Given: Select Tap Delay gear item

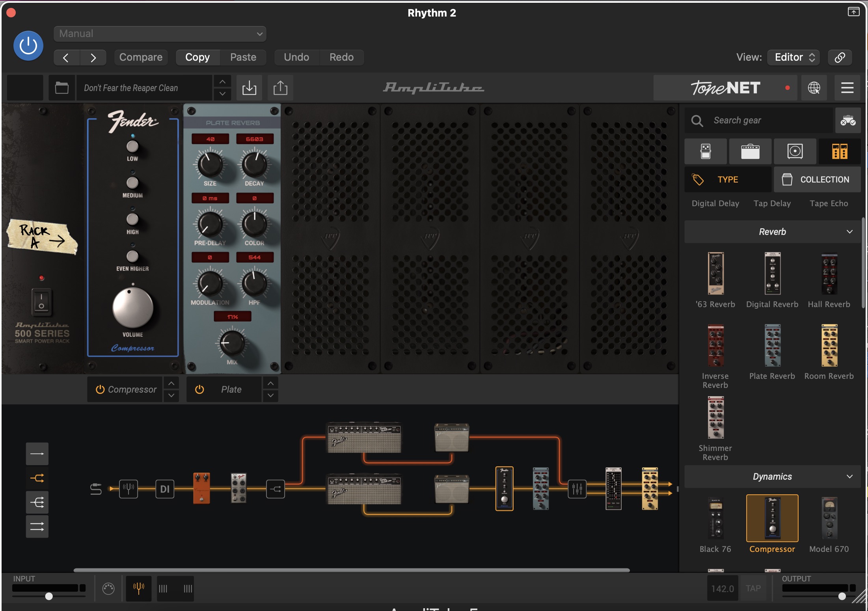Looking at the screenshot, I should pyautogui.click(x=772, y=203).
